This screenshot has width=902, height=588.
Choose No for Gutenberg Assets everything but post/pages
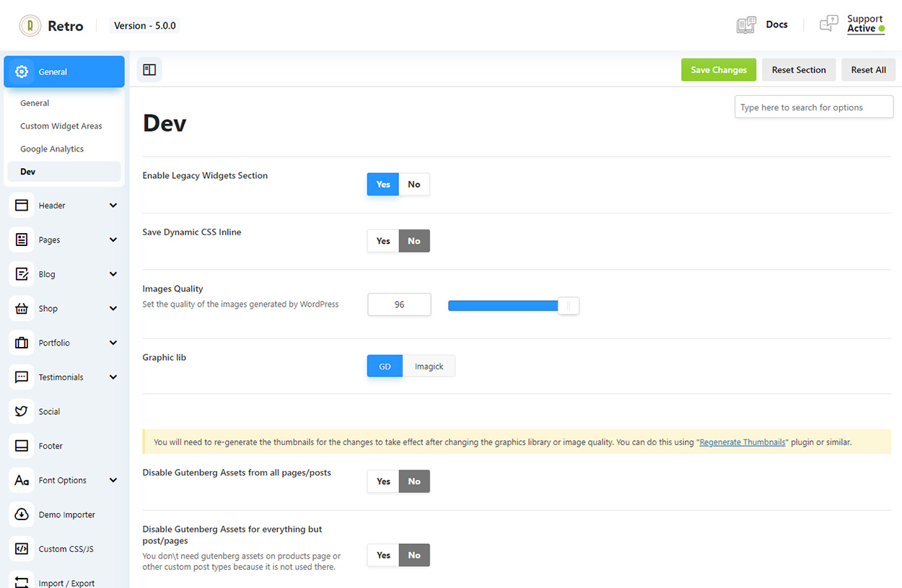click(x=414, y=555)
